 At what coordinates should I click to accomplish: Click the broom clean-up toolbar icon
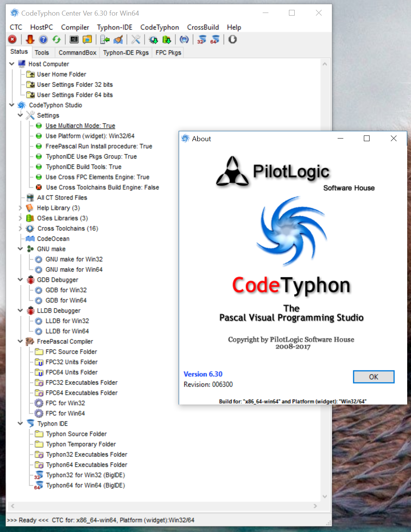(118, 39)
